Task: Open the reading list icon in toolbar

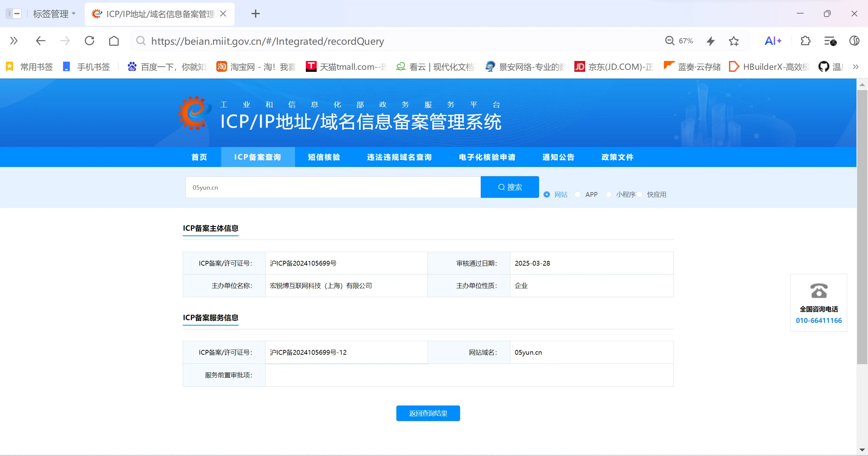Action: [830, 41]
